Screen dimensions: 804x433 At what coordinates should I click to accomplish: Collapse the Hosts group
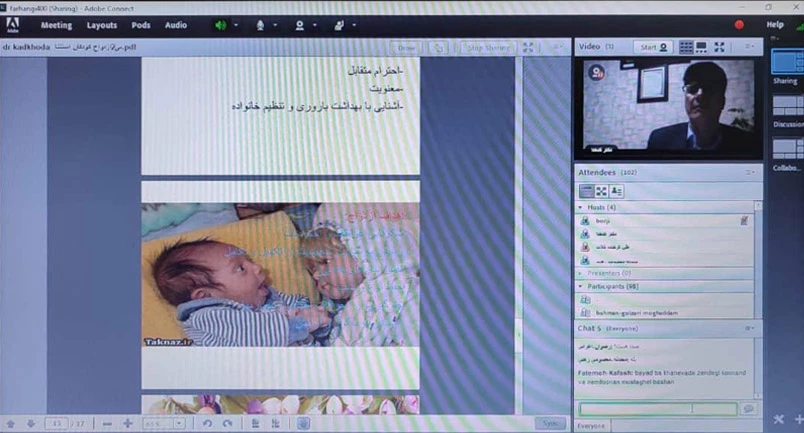tap(581, 207)
